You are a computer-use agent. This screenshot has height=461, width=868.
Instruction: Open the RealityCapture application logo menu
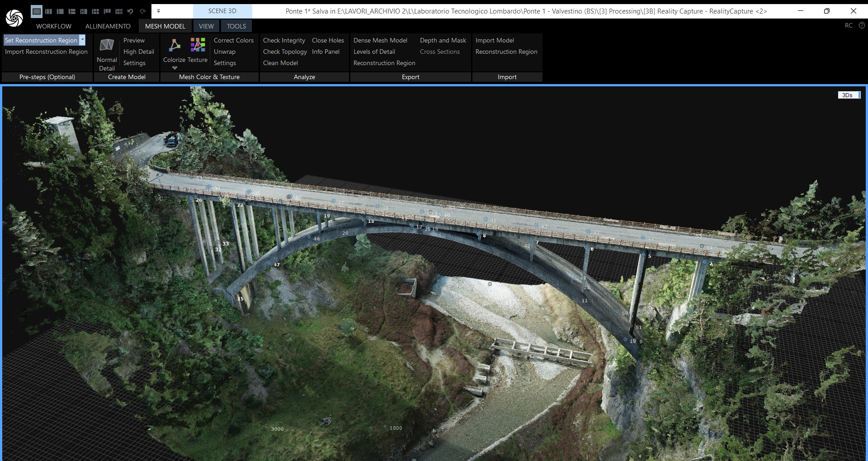(14, 18)
